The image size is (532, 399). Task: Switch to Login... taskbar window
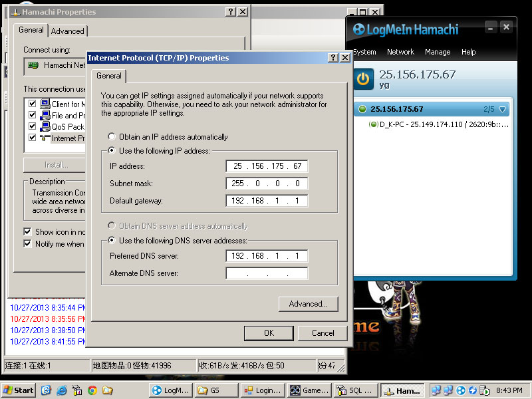click(x=263, y=390)
